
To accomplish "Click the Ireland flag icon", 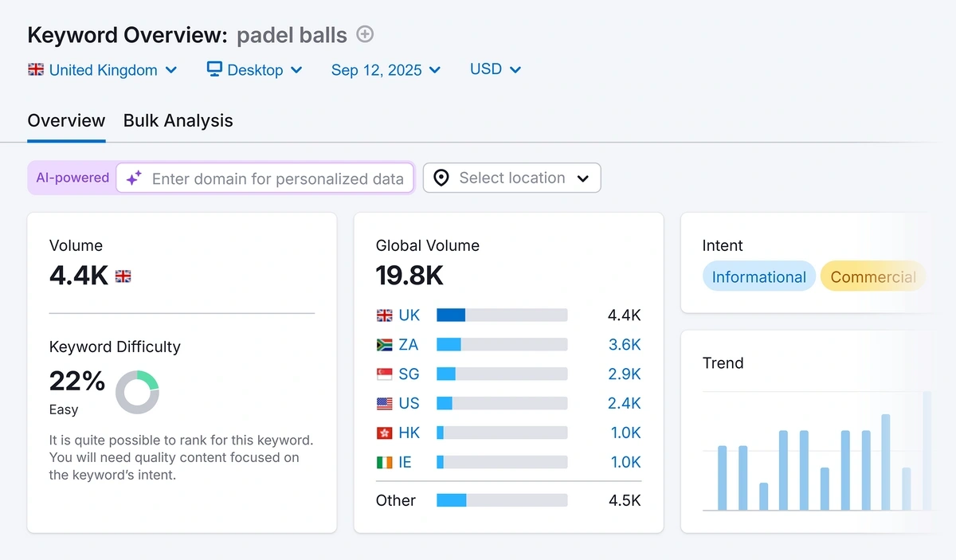I will point(385,462).
